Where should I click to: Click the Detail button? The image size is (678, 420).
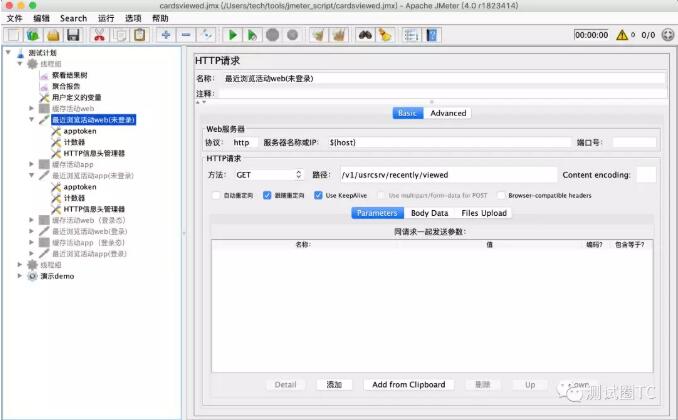(x=285, y=385)
